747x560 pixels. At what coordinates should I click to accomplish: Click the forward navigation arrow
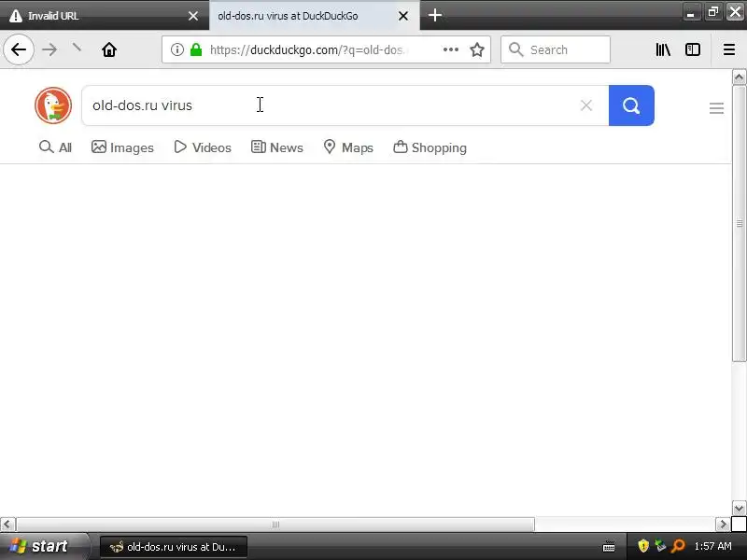coord(49,49)
